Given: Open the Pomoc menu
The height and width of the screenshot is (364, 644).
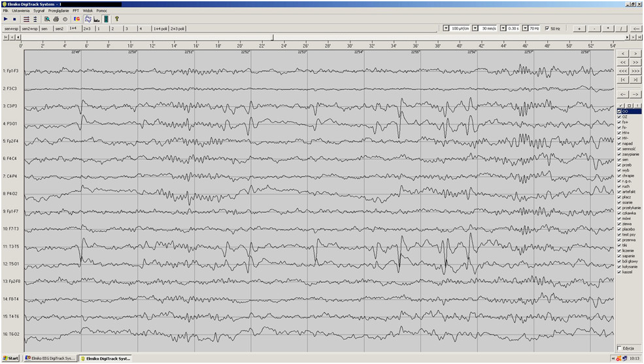Looking at the screenshot, I should tap(101, 10).
